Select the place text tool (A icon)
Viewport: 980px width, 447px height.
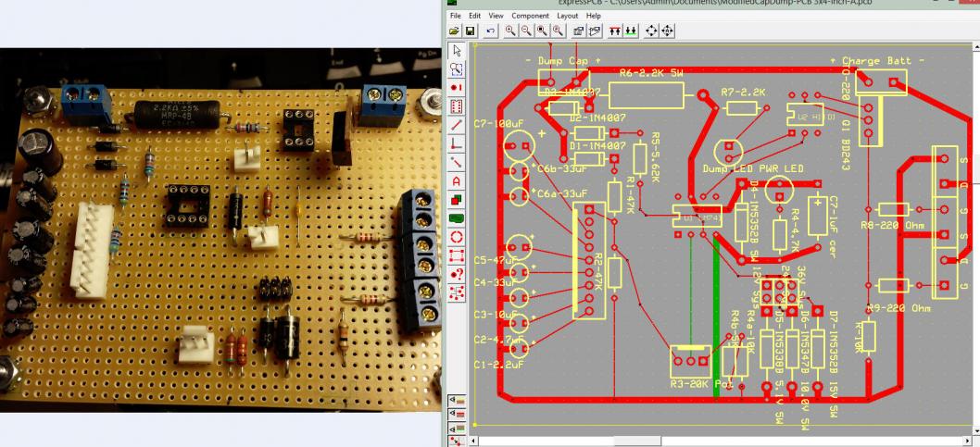[457, 181]
